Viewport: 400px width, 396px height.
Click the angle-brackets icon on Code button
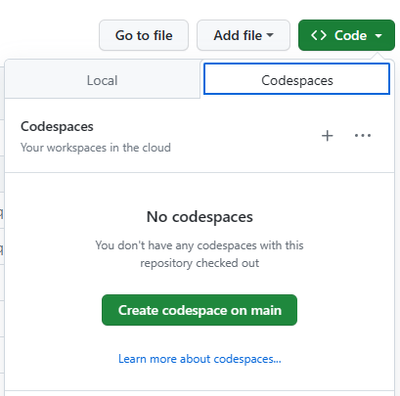coord(318,35)
